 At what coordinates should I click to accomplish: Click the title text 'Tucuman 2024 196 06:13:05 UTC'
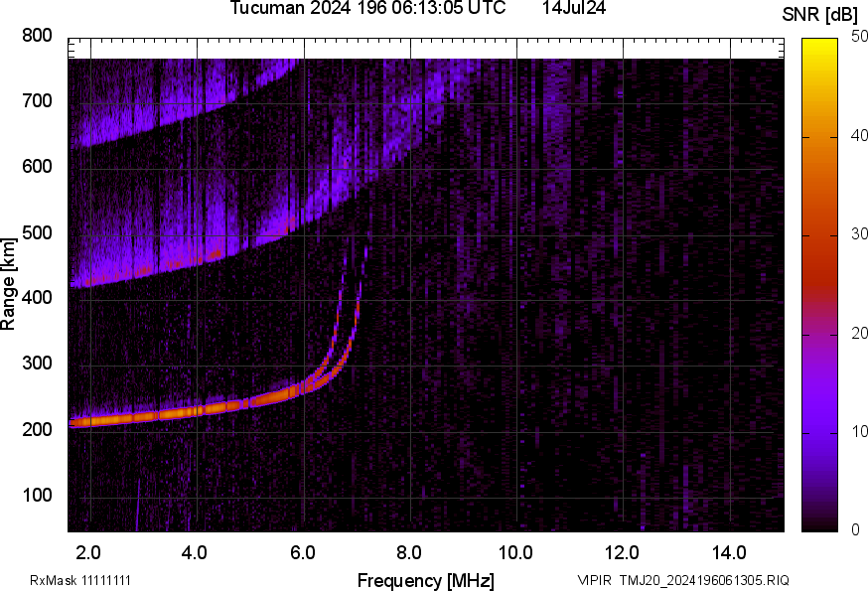[367, 8]
